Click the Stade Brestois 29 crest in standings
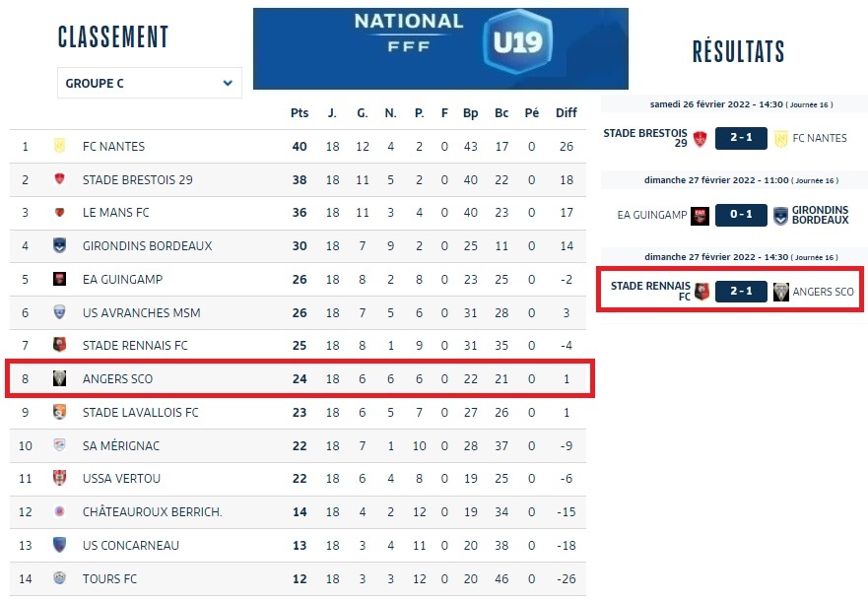Viewport: 868px width, 601px height. 59,179
